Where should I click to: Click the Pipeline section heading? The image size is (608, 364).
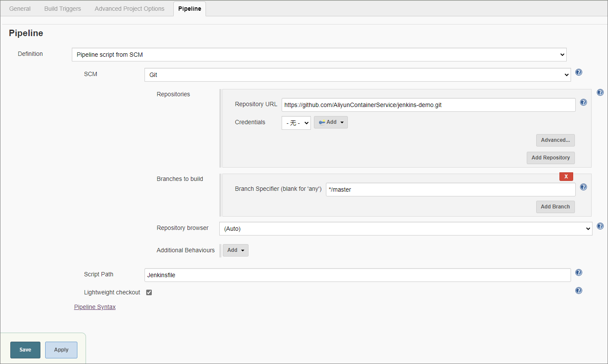click(x=26, y=33)
